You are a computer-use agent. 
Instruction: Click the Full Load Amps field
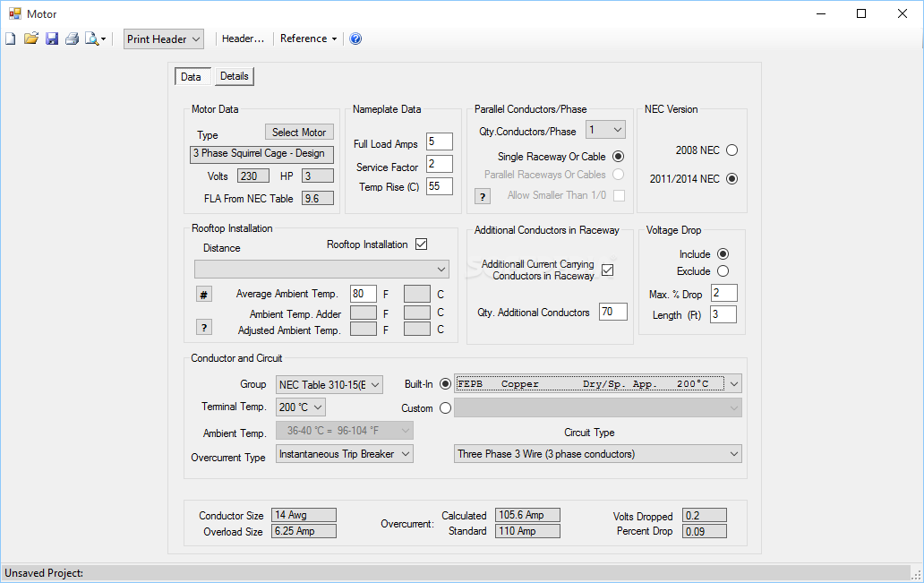[439, 141]
